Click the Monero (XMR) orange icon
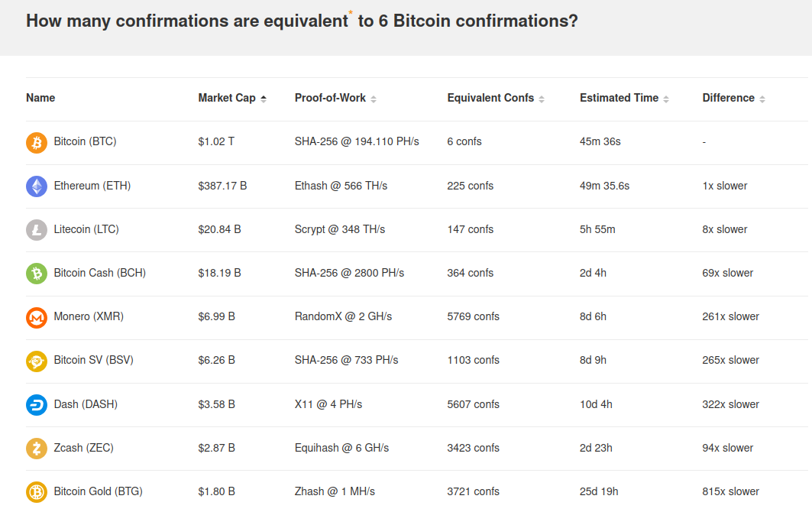This screenshot has height=512, width=812. (37, 317)
